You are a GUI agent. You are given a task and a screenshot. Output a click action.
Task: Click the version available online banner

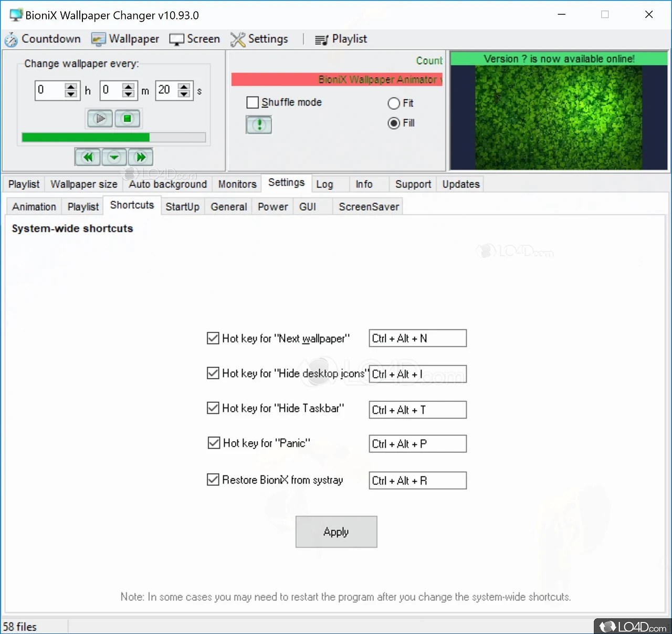559,59
